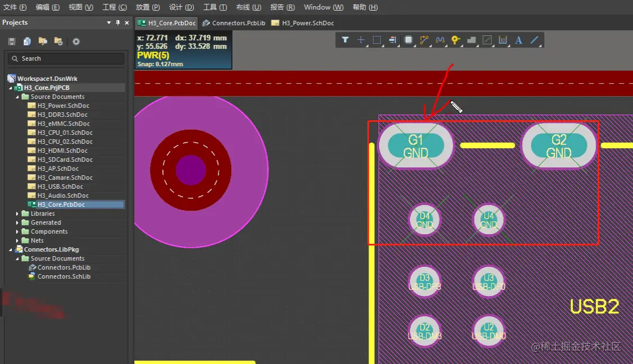Screen dimensions: 633x364
Task: Expand the Components folder
Action: click(x=17, y=231)
